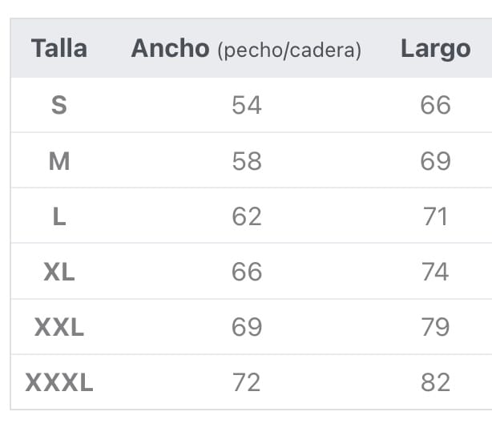492x448 pixels.
Task: Click the length value 82 for size XXXL
Action: (435, 382)
